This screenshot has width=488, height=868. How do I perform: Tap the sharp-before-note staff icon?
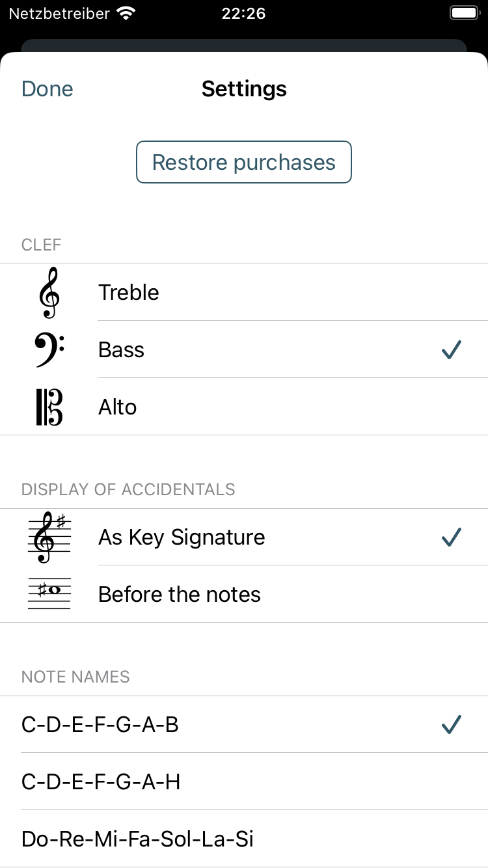(49, 594)
